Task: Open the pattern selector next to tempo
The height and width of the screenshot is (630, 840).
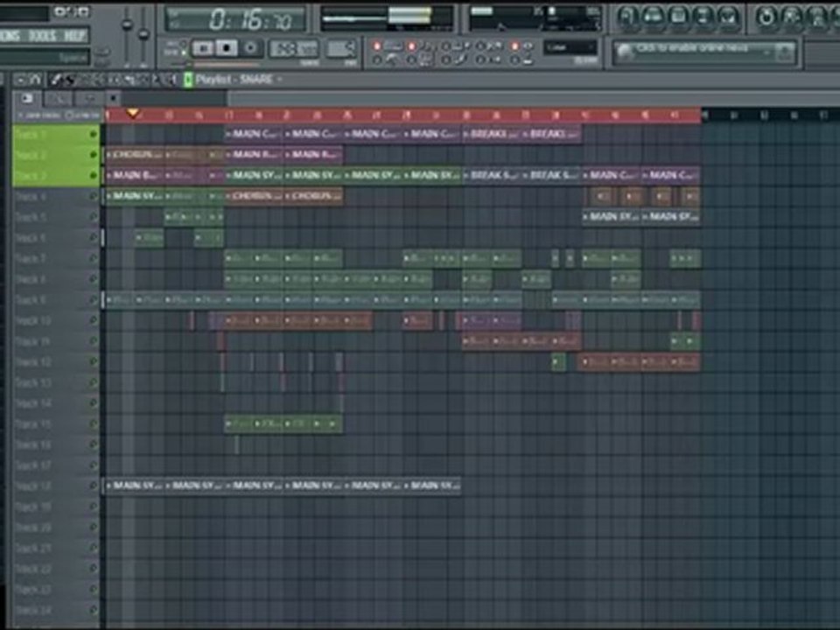Action: tap(340, 49)
